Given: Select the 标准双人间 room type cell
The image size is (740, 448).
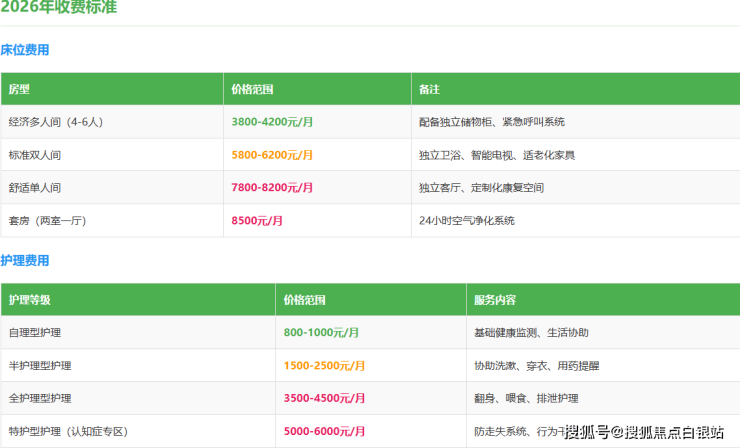Looking at the screenshot, I should [x=35, y=155].
